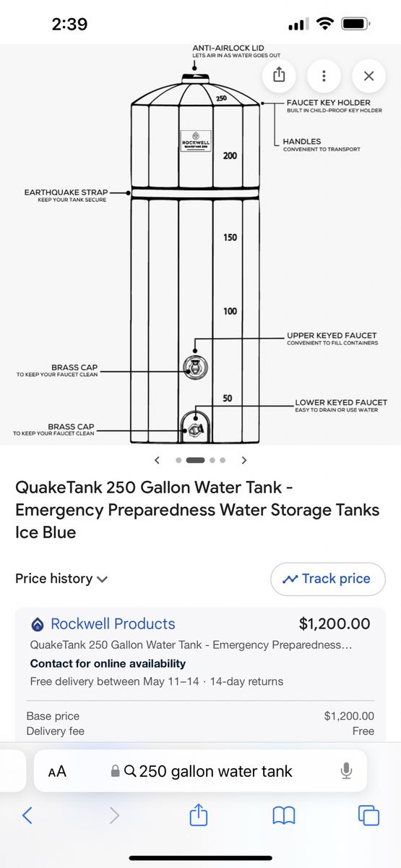Tap the microphone for voice search
The image size is (401, 868).
346,771
